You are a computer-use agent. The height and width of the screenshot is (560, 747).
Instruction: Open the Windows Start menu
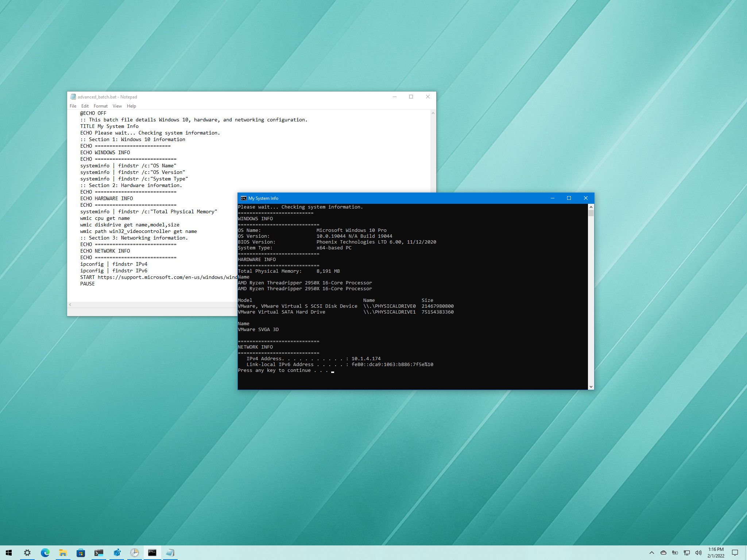pyautogui.click(x=9, y=553)
